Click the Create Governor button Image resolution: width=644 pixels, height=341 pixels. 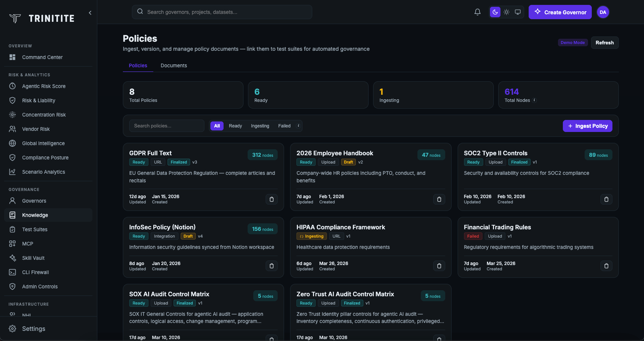(560, 12)
